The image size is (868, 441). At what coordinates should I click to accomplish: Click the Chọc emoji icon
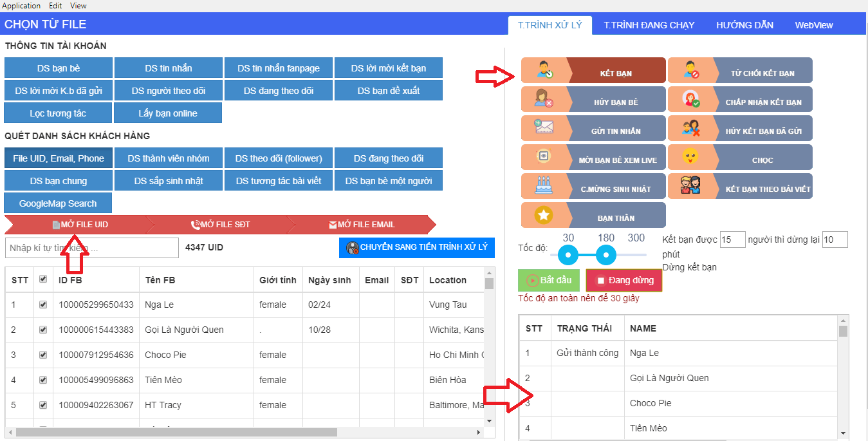[x=690, y=157]
